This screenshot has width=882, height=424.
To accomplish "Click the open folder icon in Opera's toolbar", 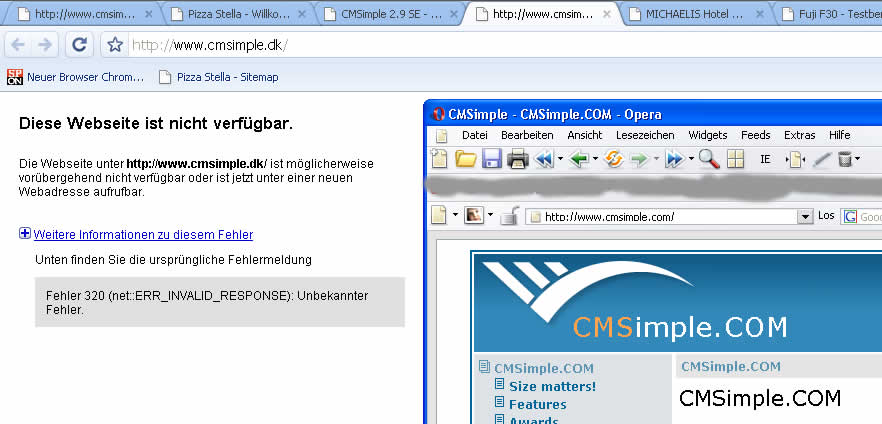I will (466, 159).
